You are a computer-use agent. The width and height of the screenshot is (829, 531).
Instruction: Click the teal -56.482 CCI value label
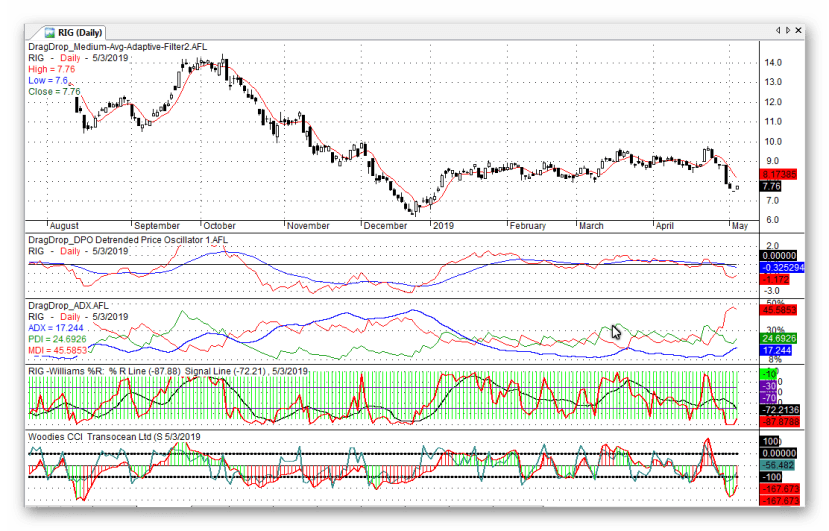tap(778, 465)
